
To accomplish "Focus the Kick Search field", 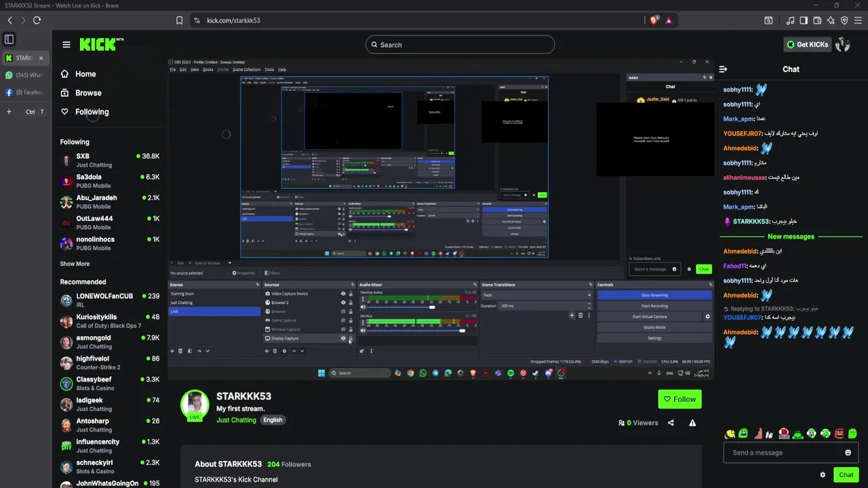I will (x=460, y=45).
